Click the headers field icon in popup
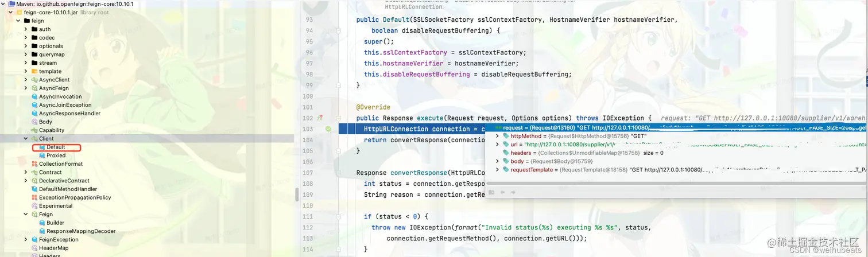Viewport: 868px width, 257px height. coord(506,153)
